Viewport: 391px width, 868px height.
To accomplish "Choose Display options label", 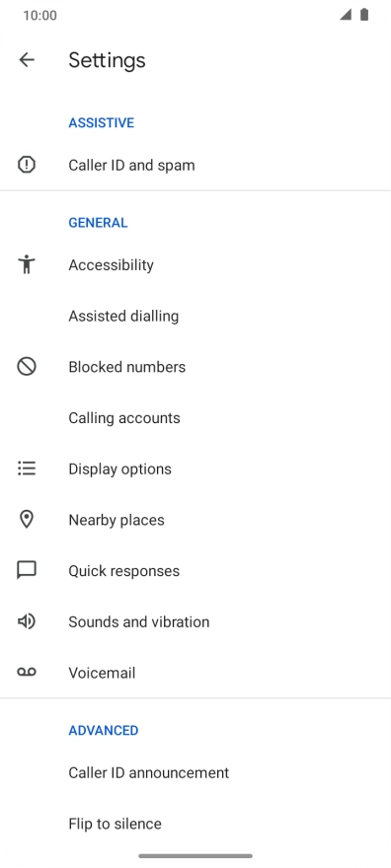I will click(x=120, y=469).
